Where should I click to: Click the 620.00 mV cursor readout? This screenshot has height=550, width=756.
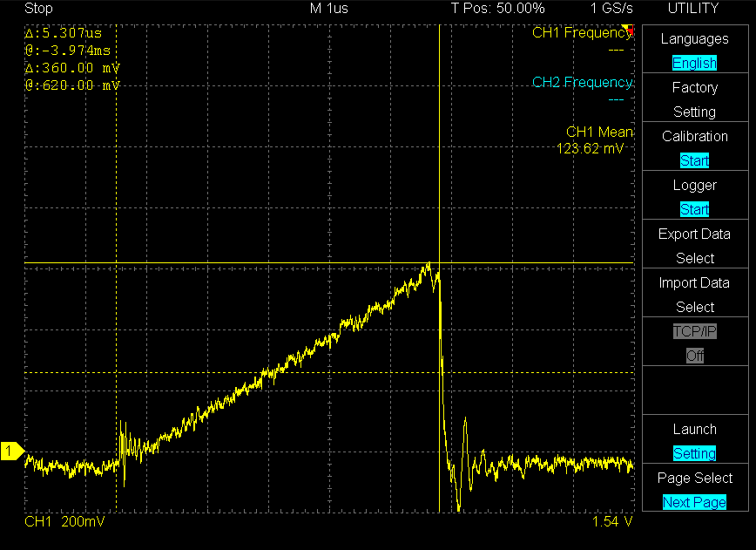[x=72, y=85]
